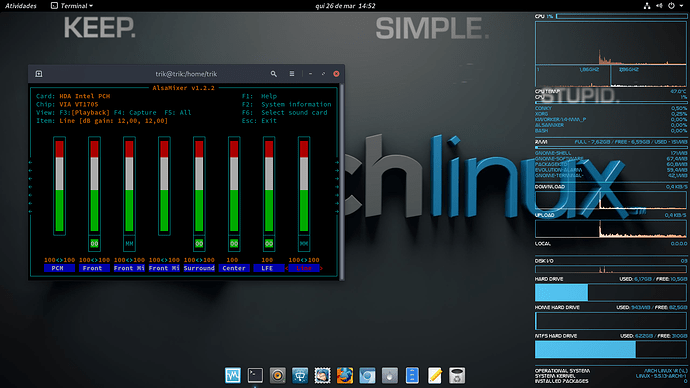The height and width of the screenshot is (388, 690).
Task: Switch to F4 Capture view
Action: 135,113
